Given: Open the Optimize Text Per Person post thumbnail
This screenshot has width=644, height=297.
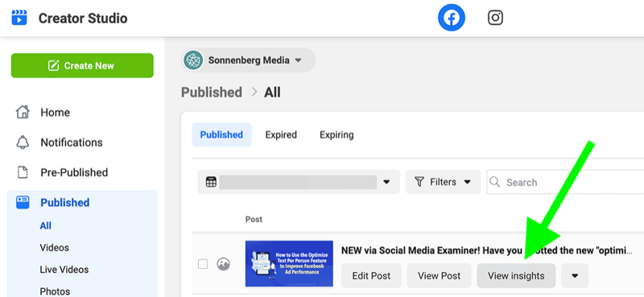Looking at the screenshot, I should [x=289, y=264].
